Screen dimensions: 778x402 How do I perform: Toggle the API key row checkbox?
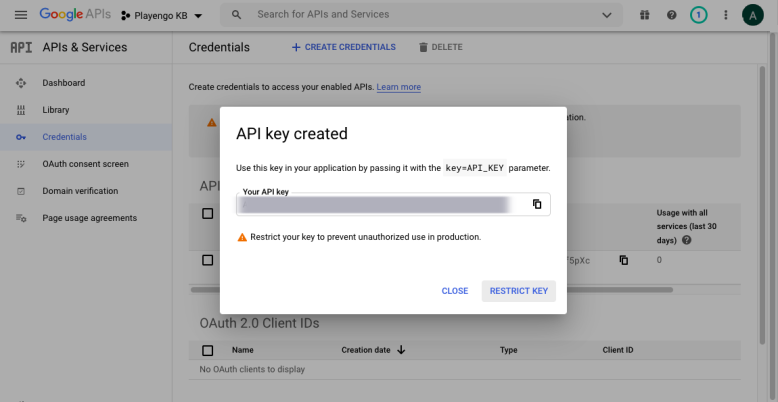[207, 260]
